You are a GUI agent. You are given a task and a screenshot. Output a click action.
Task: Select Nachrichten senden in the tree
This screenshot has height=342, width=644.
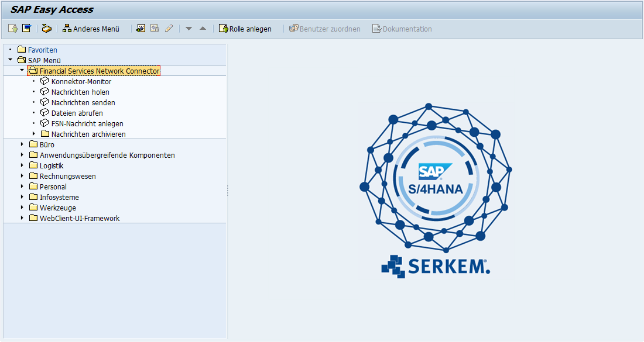(83, 103)
